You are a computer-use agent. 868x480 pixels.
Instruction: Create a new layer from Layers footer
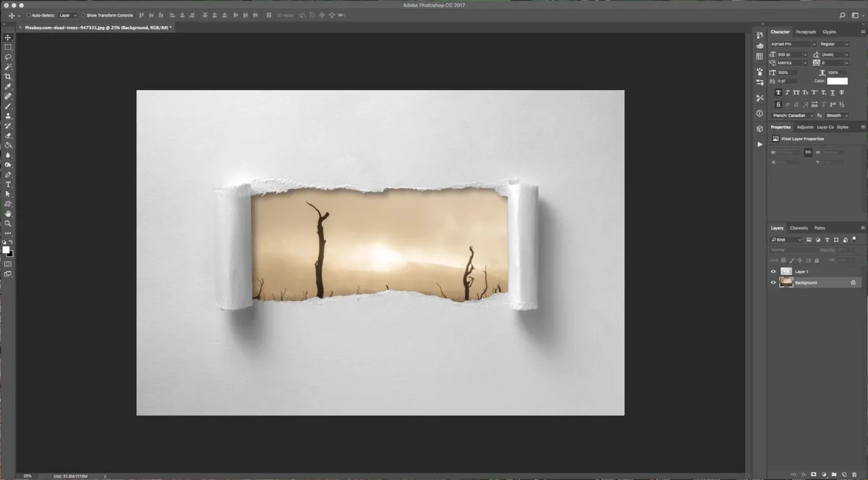[x=844, y=474]
